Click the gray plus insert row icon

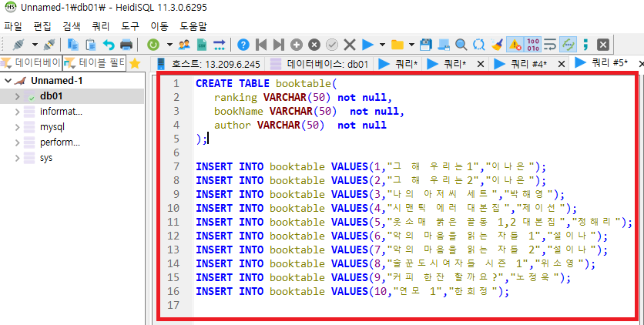pyautogui.click(x=296, y=45)
